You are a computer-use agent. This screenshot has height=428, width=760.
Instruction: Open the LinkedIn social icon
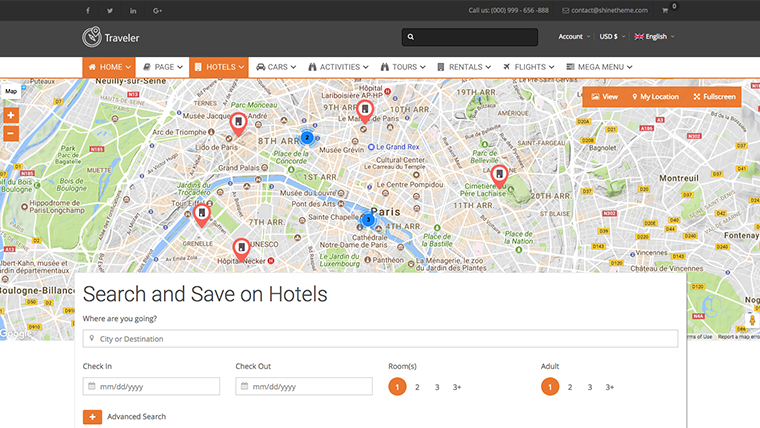pyautogui.click(x=133, y=11)
